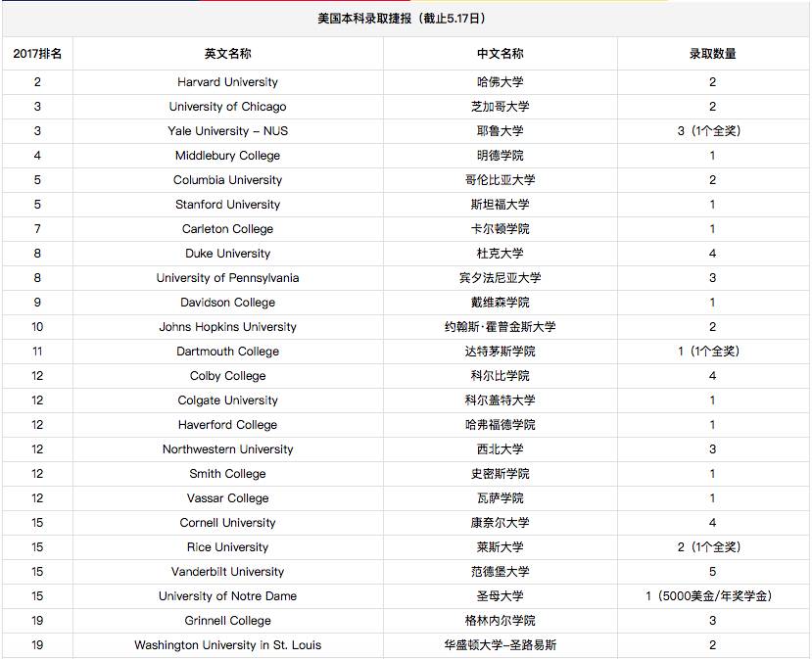Select the 英文名称 column header
Image resolution: width=812 pixels, height=659 pixels.
click(228, 53)
